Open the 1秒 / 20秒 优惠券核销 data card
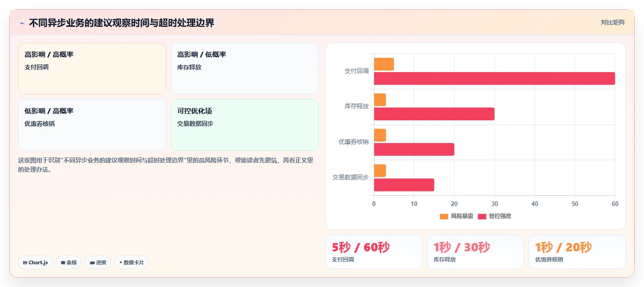Image resolution: width=644 pixels, height=287 pixels. [x=577, y=252]
